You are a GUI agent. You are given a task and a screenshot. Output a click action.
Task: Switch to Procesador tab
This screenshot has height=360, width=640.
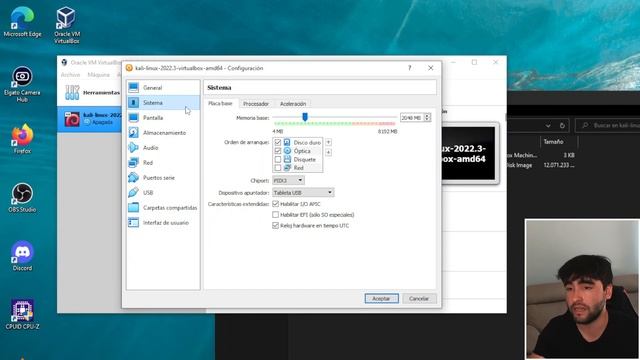coord(256,104)
